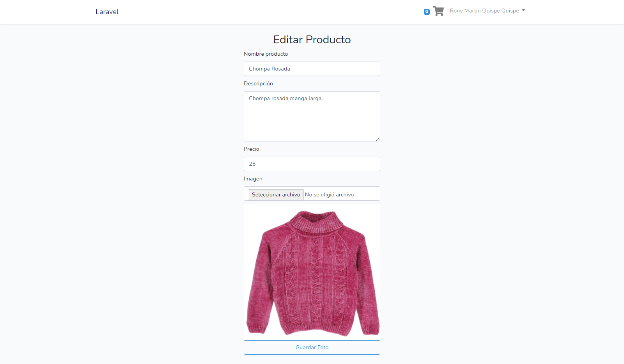
Task: Click the Descripción label above the textarea
Action: (x=258, y=83)
